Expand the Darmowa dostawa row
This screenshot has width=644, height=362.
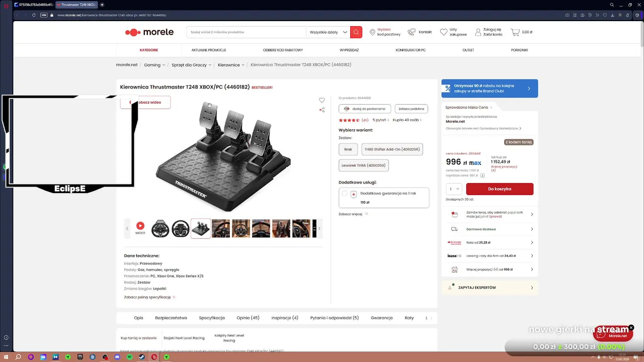(x=490, y=229)
